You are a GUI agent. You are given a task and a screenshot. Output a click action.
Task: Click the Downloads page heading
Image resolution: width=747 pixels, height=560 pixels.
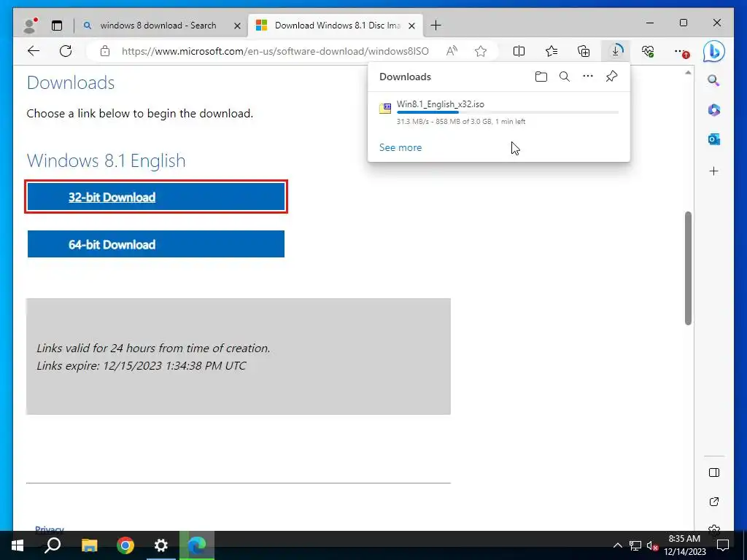click(x=71, y=83)
